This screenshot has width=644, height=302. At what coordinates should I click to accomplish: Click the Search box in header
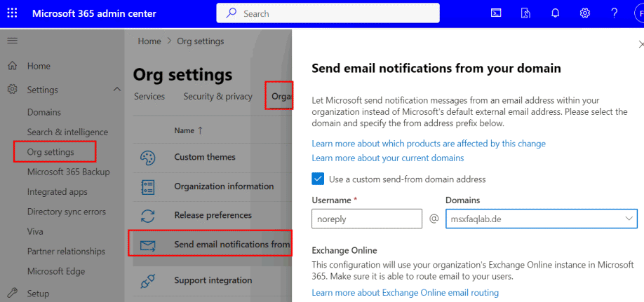pos(328,13)
